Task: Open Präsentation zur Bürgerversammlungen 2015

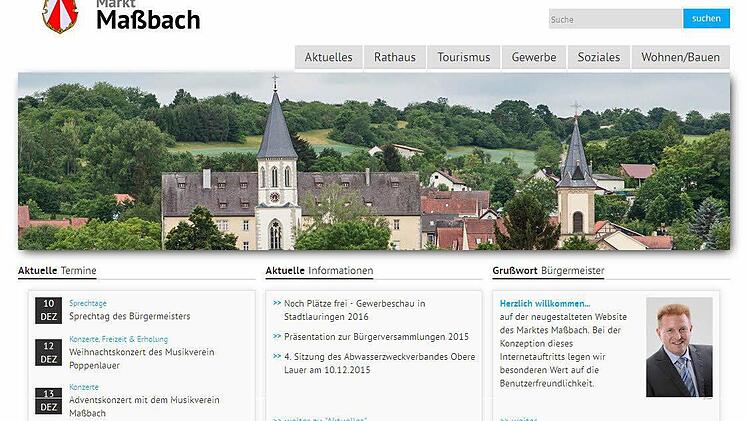Action: click(x=376, y=337)
